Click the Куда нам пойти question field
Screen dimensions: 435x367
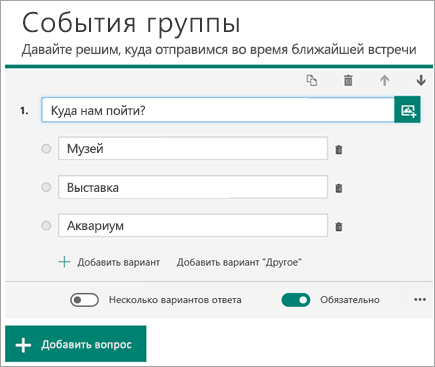(218, 110)
